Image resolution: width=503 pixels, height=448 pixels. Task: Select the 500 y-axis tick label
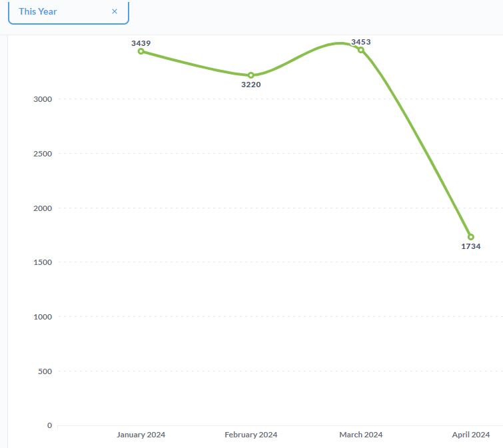(x=45, y=371)
